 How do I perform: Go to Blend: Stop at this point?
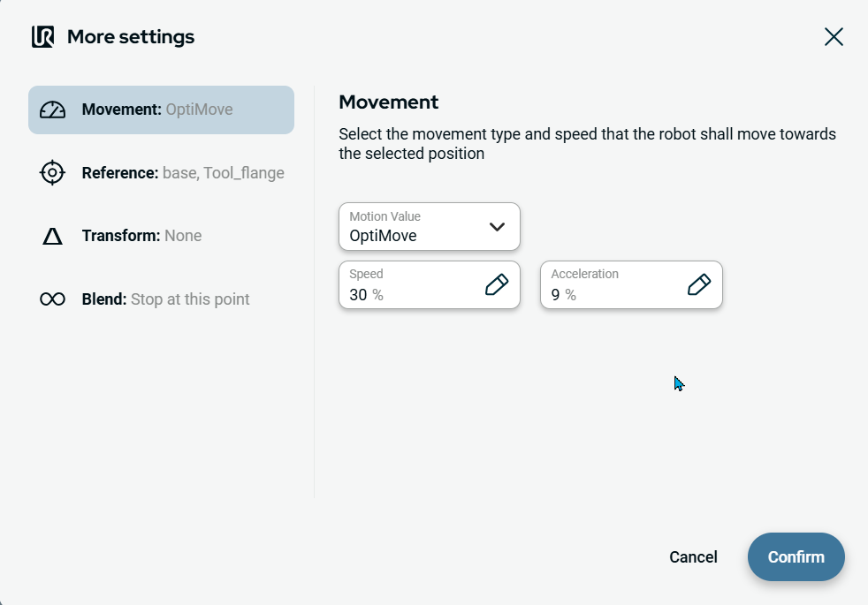point(165,299)
